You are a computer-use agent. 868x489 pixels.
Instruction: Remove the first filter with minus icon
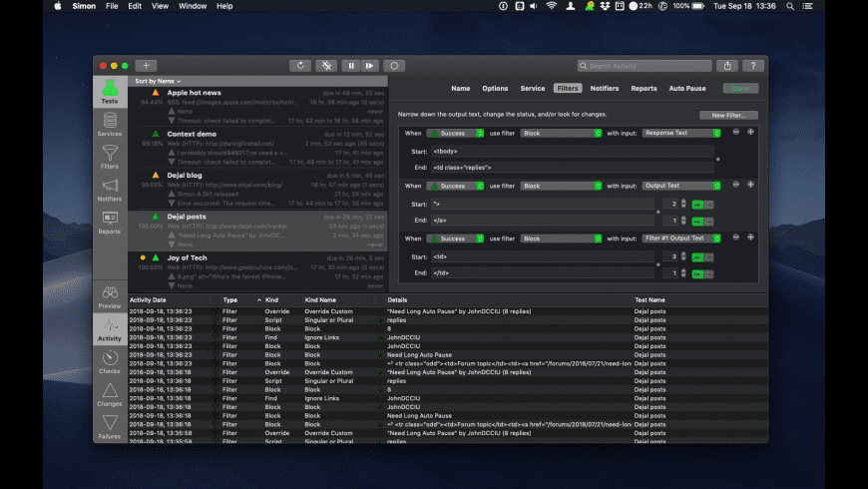[735, 132]
